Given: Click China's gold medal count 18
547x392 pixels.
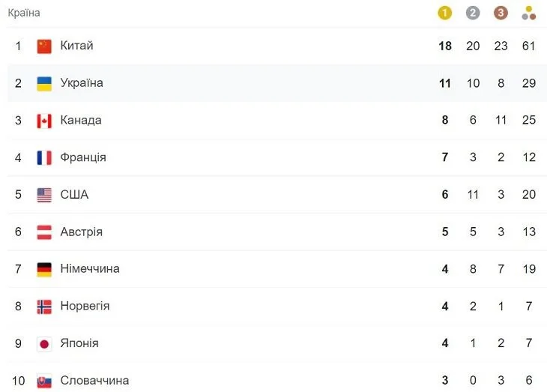Looking at the screenshot, I should [x=445, y=46].
